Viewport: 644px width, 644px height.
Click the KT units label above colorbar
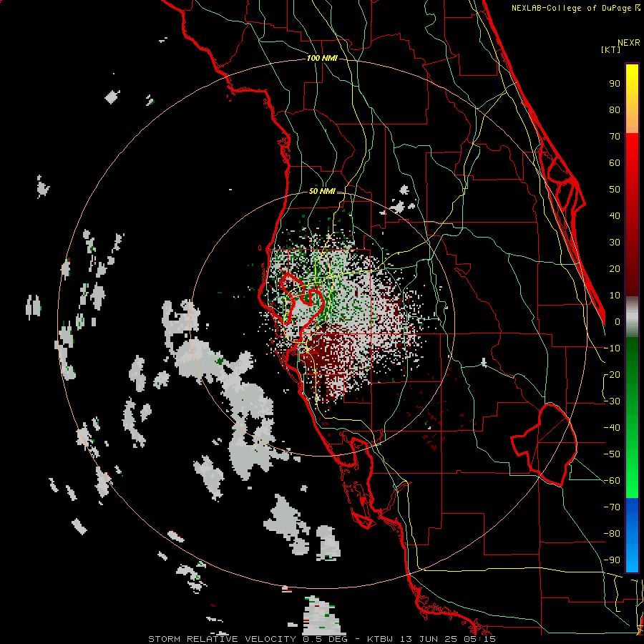coord(611,49)
